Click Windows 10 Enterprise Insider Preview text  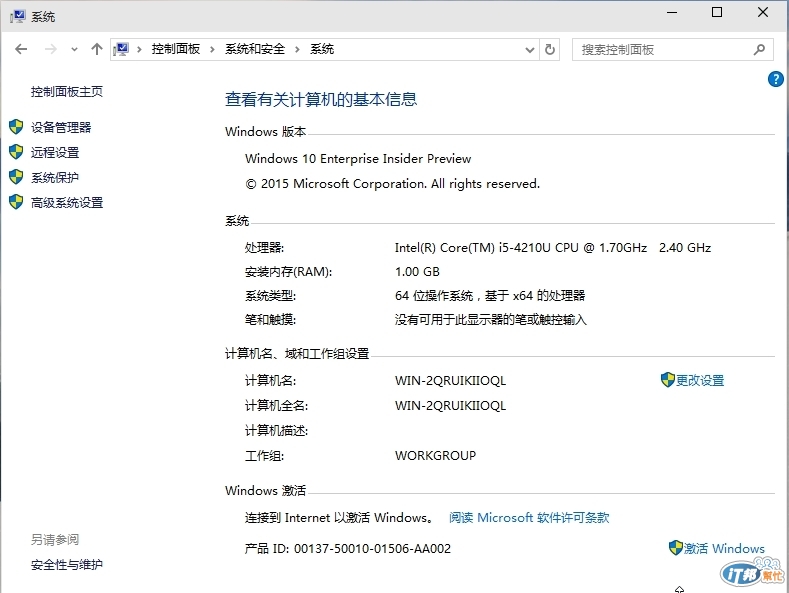click(x=358, y=159)
